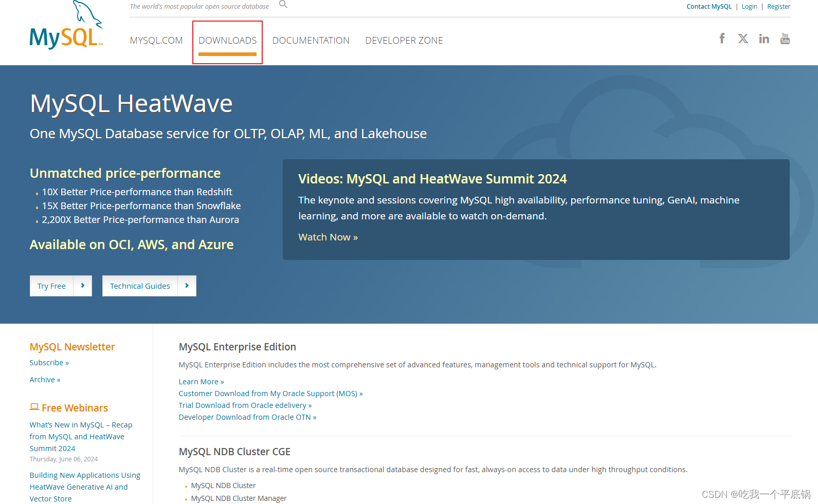Click laptop icon beside Free Webinars
Viewport: 818px width, 504px height.
[34, 407]
